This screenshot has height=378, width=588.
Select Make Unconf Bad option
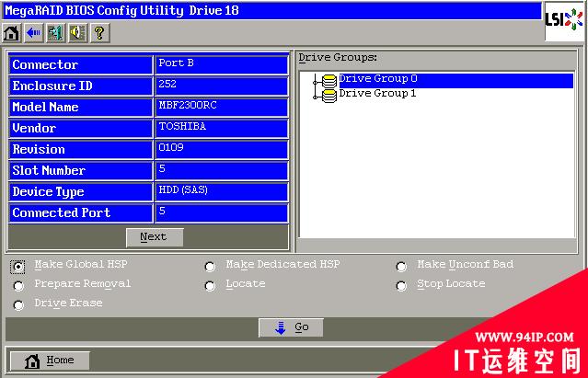(401, 267)
